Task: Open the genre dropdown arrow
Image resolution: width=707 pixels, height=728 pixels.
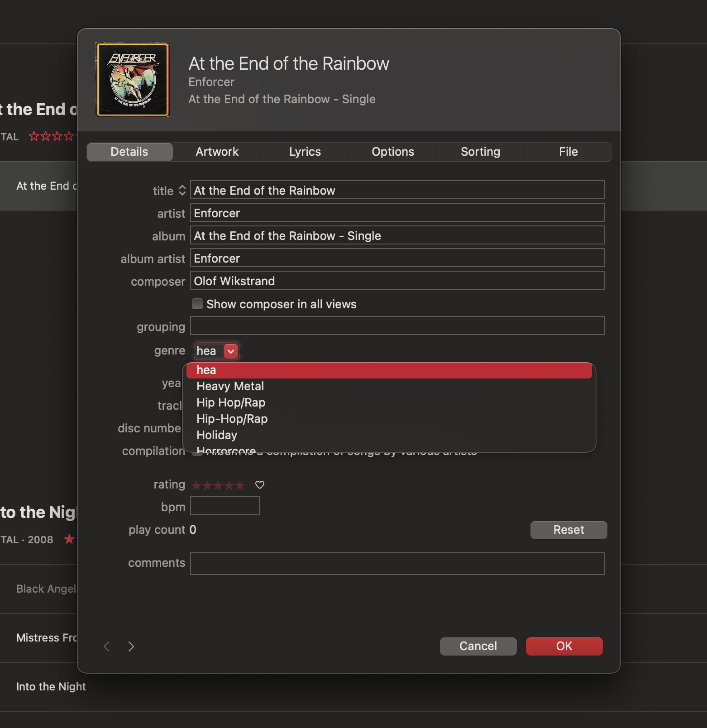Action: point(231,351)
